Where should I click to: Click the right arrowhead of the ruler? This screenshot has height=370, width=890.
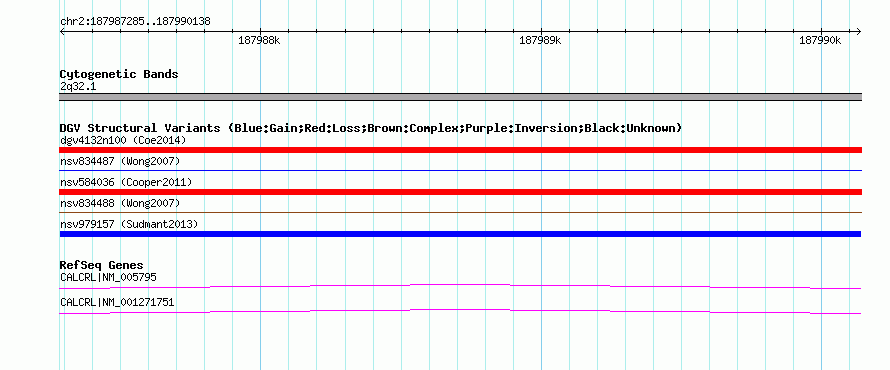coord(859,31)
